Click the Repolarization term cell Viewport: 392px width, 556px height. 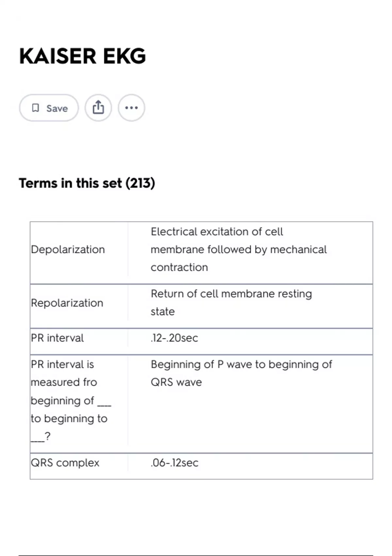67,303
